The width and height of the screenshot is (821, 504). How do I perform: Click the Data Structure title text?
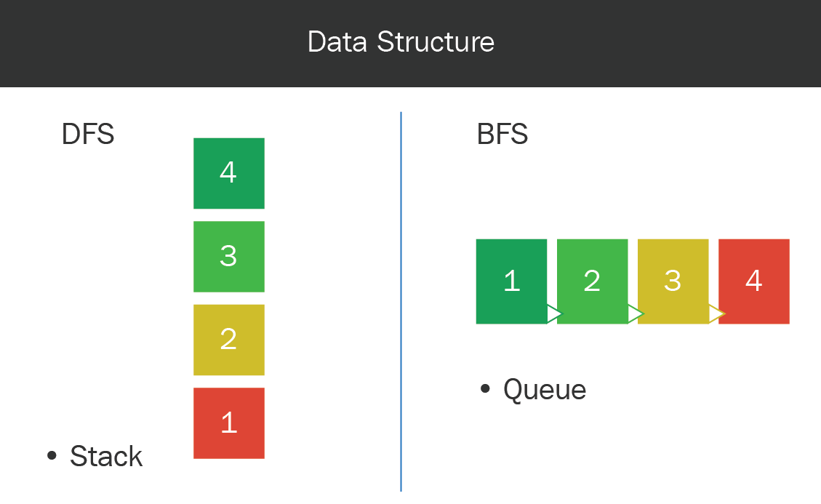click(x=401, y=42)
